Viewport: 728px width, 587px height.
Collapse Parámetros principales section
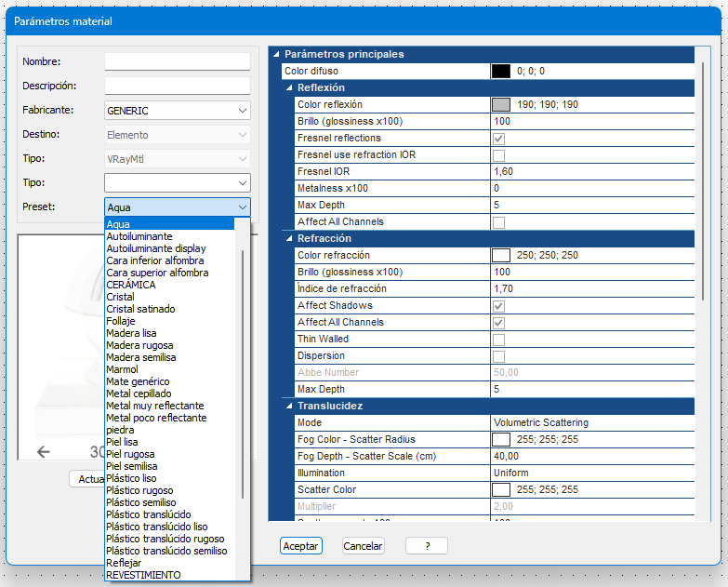tap(276, 54)
